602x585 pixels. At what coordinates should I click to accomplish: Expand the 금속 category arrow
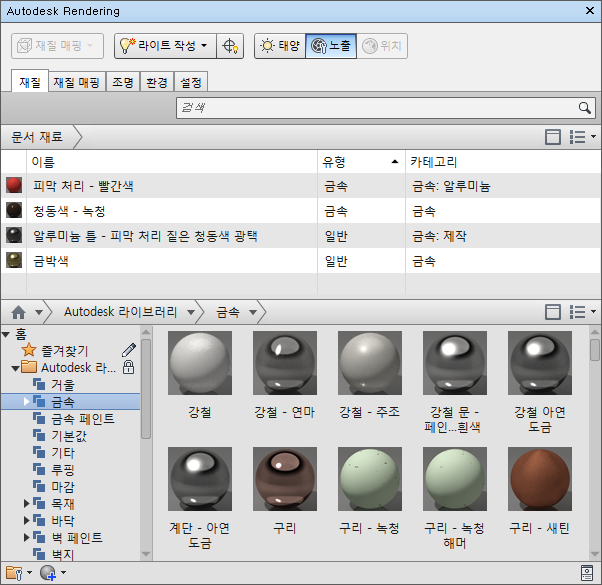pyautogui.click(x=26, y=402)
